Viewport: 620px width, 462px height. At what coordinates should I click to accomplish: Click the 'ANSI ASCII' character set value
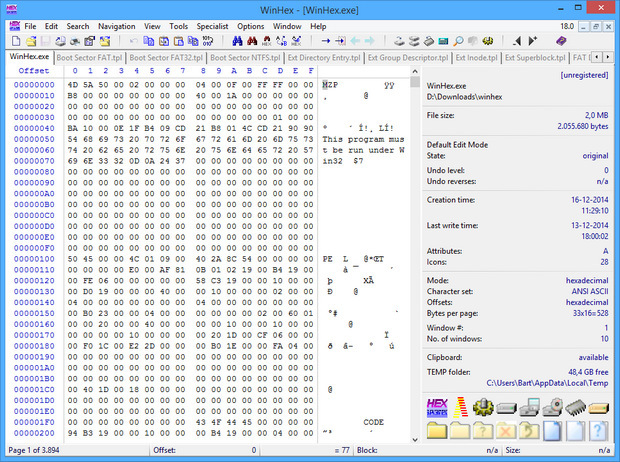[x=590, y=292]
